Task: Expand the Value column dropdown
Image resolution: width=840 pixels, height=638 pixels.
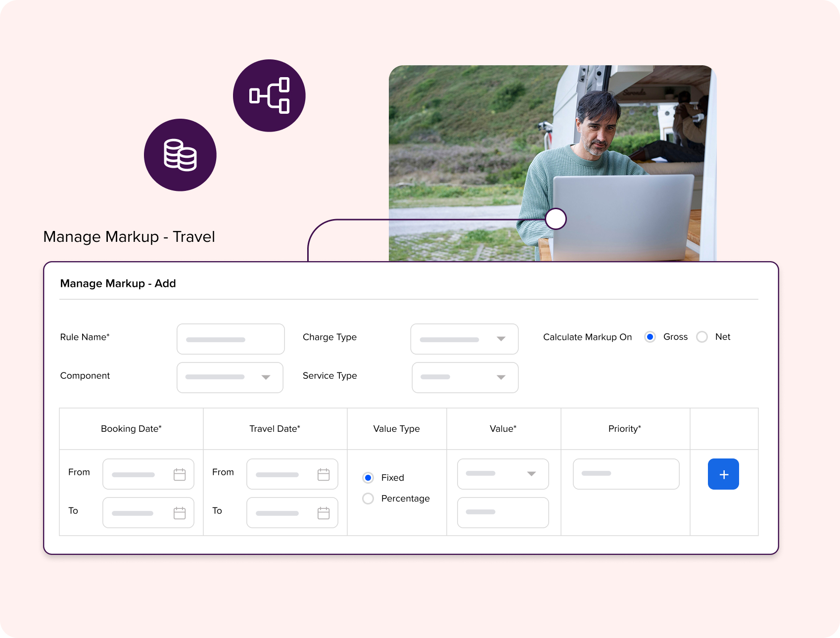Action: click(503, 474)
